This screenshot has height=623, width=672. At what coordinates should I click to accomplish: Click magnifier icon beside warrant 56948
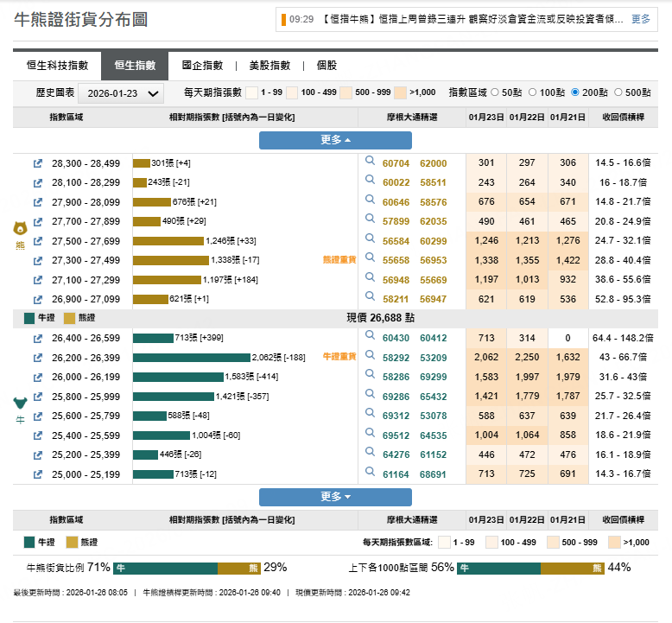370,279
